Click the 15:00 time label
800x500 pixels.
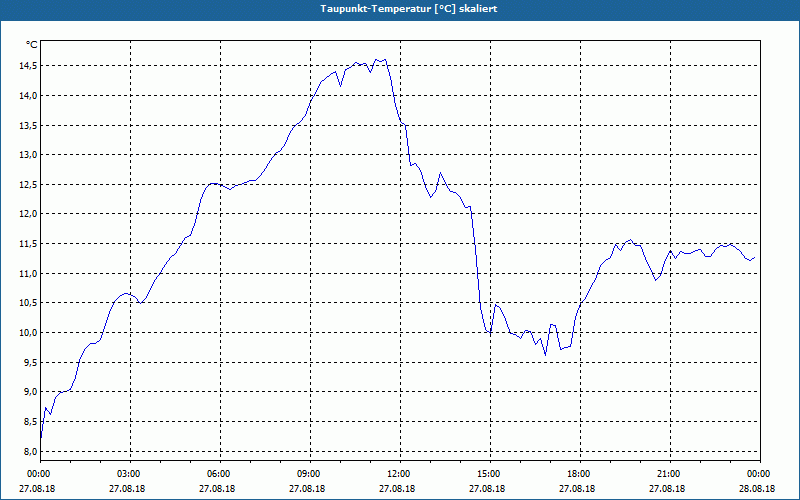pos(490,474)
